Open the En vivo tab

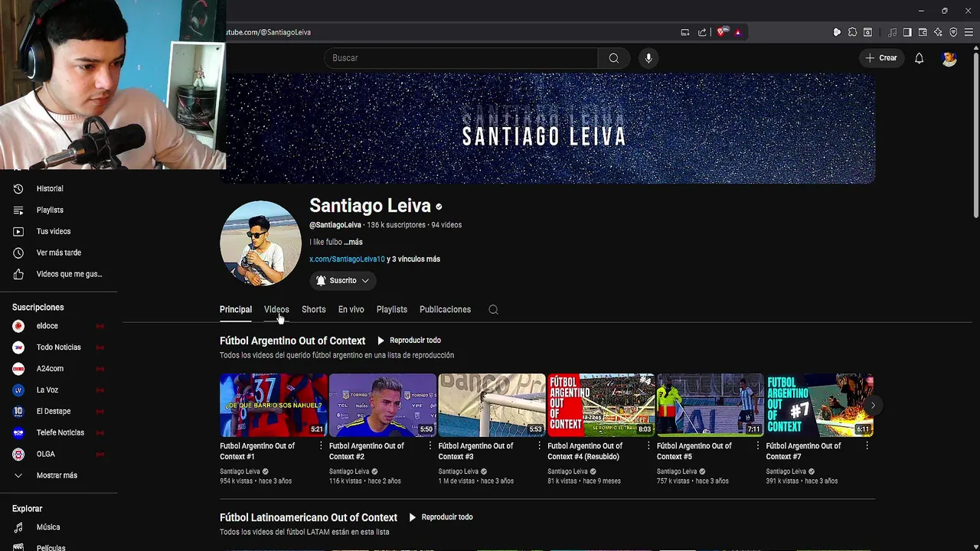tap(351, 310)
